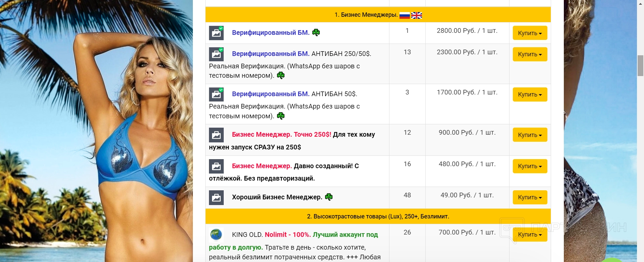Click the briefcase icon beside Хороший Бизнес Менеджер
Viewport: 644px width, 262px height.
click(216, 197)
